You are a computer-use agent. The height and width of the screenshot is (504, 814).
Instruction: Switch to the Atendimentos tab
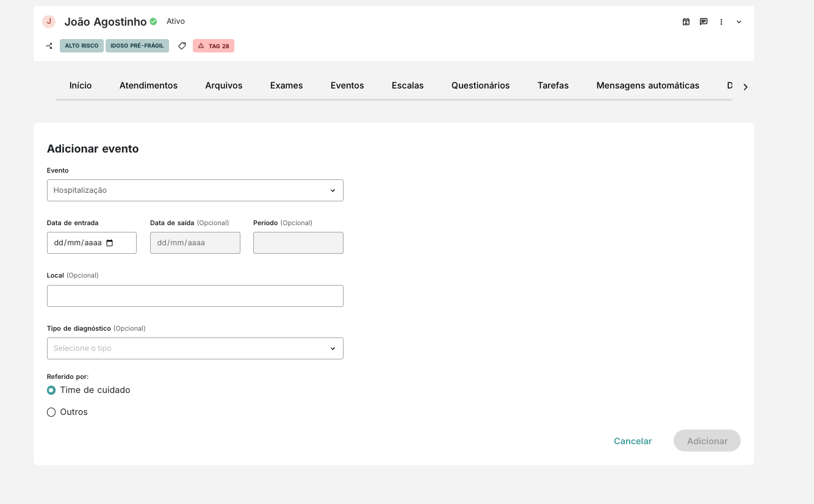click(x=148, y=85)
